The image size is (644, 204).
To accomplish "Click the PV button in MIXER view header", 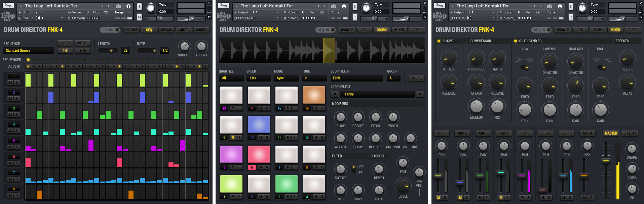I will click(641, 17).
